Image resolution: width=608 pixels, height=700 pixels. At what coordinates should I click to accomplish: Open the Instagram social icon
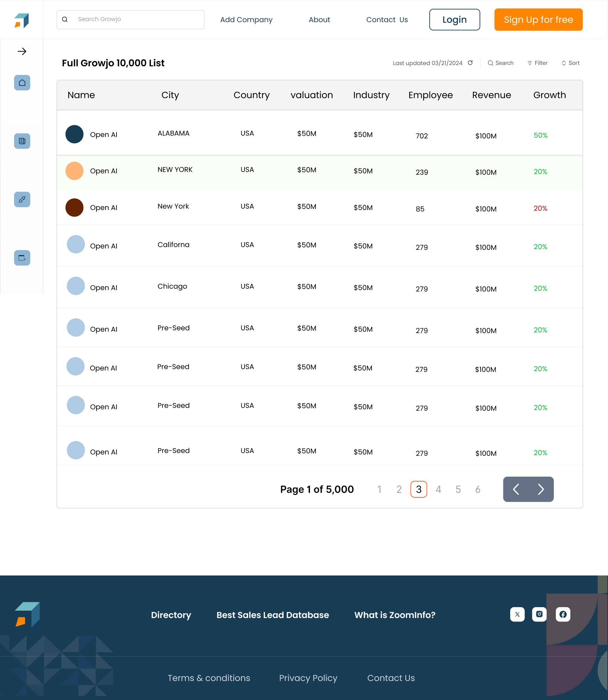coord(539,615)
